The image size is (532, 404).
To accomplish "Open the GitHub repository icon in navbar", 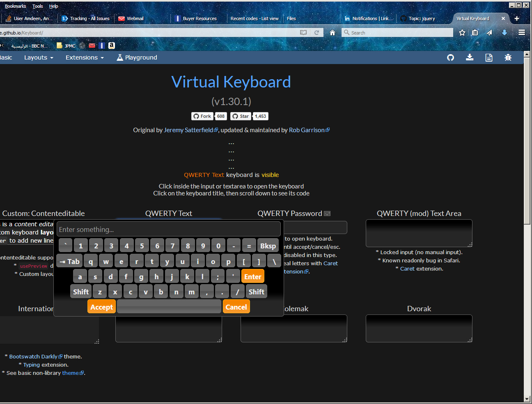I will point(450,57).
